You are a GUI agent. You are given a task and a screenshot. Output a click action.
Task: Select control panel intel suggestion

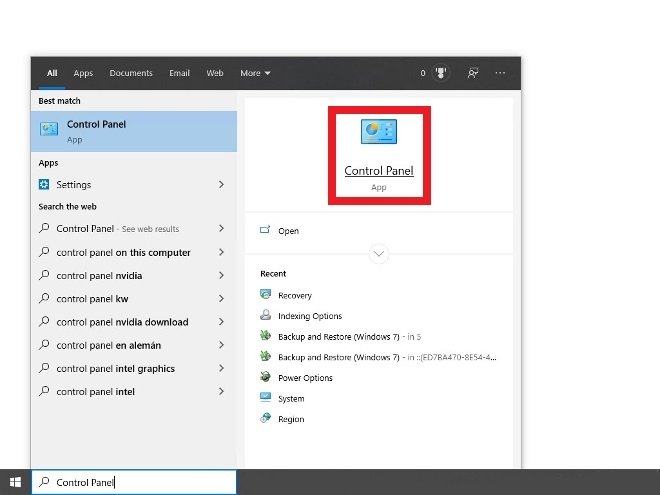pos(134,391)
